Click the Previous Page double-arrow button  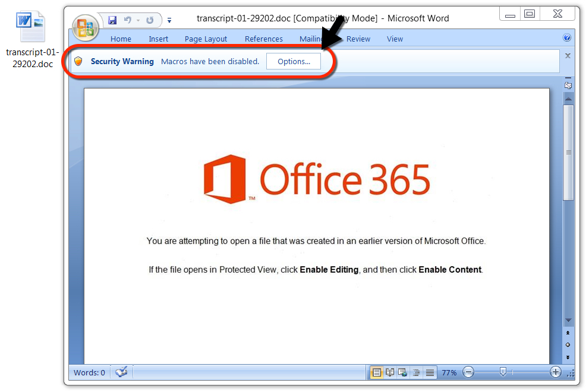coord(568,333)
